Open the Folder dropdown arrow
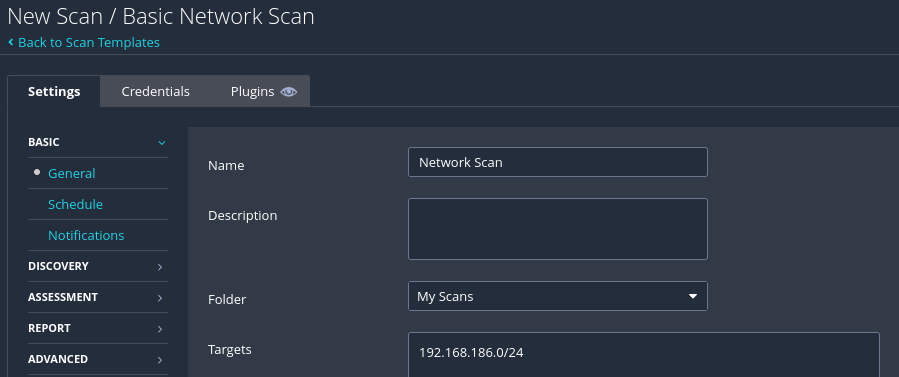The image size is (899, 377). [x=693, y=296]
